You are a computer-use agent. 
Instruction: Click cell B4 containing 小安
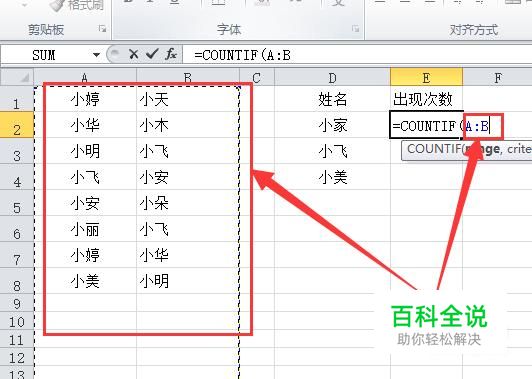(188, 177)
